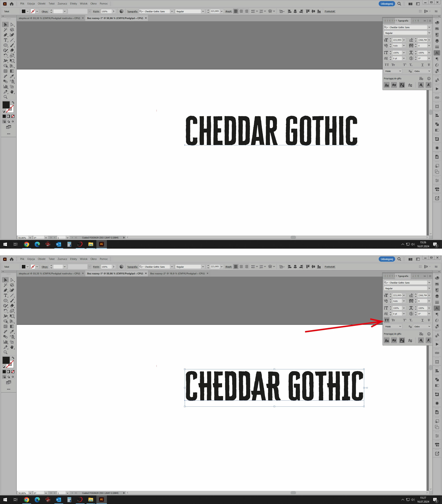The width and height of the screenshot is (442, 504).
Task: Toggle All Caps (TT) in the lower Typografia panel
Action: click(387, 320)
